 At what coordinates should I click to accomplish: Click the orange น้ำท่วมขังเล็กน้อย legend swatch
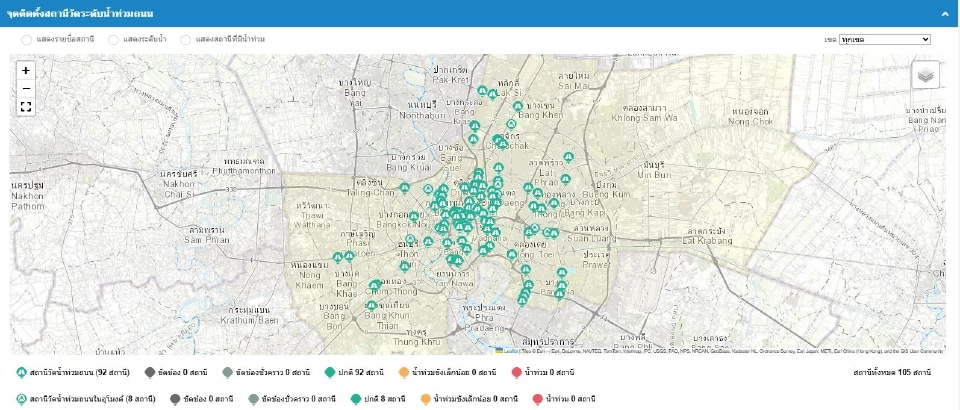click(x=404, y=373)
